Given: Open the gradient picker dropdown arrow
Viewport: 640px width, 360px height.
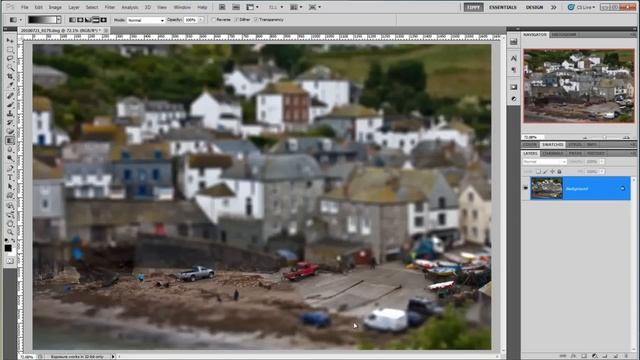Looking at the screenshot, I should pyautogui.click(x=58, y=20).
